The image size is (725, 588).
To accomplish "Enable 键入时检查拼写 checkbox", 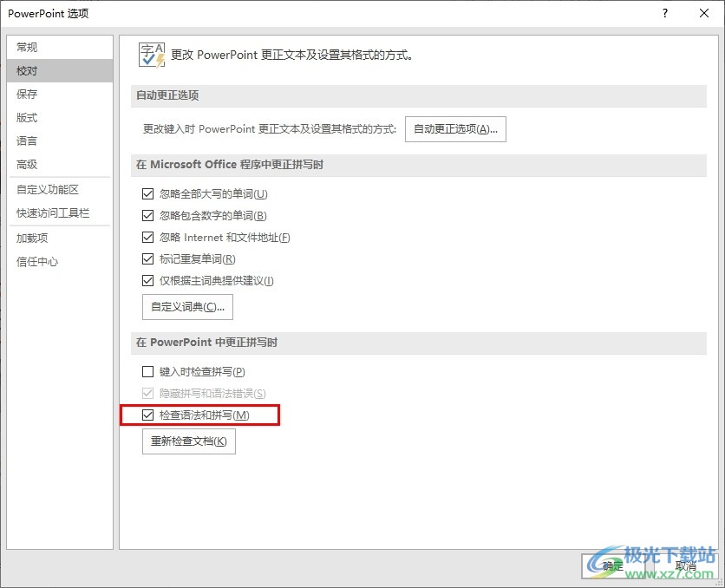I will pyautogui.click(x=148, y=372).
